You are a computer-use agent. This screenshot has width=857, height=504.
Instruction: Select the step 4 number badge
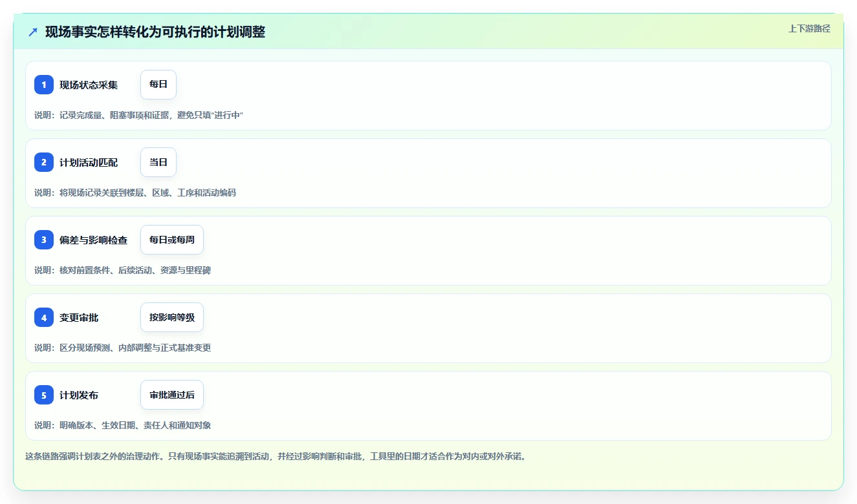[x=44, y=317]
